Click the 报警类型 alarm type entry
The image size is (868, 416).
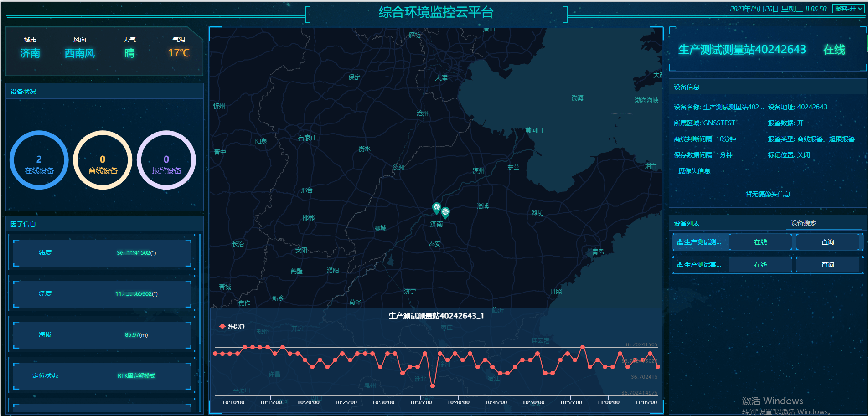(811, 139)
